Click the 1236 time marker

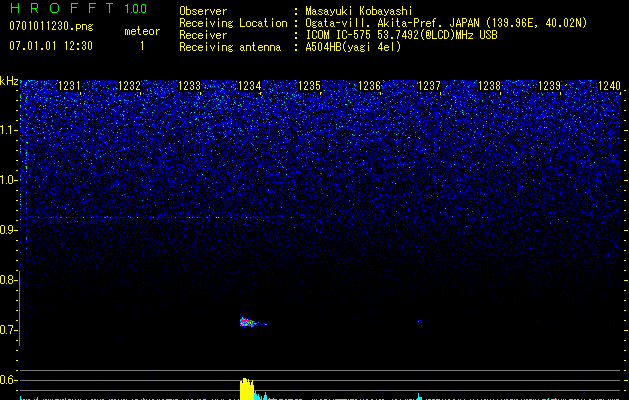(x=369, y=86)
